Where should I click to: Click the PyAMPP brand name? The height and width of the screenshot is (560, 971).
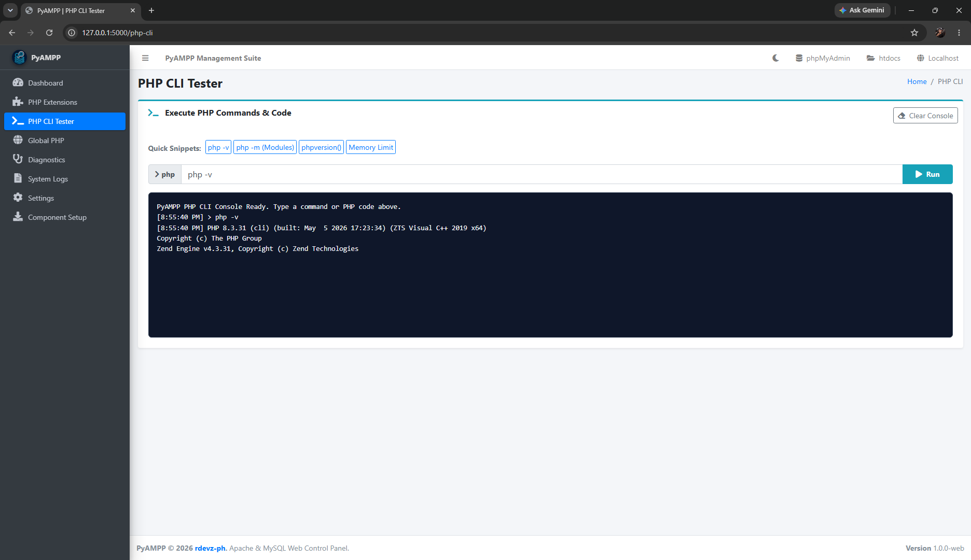tap(46, 58)
